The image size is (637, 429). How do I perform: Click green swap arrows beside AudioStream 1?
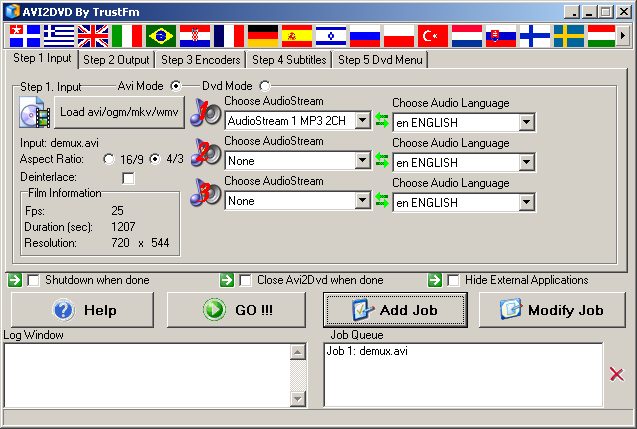(x=382, y=121)
